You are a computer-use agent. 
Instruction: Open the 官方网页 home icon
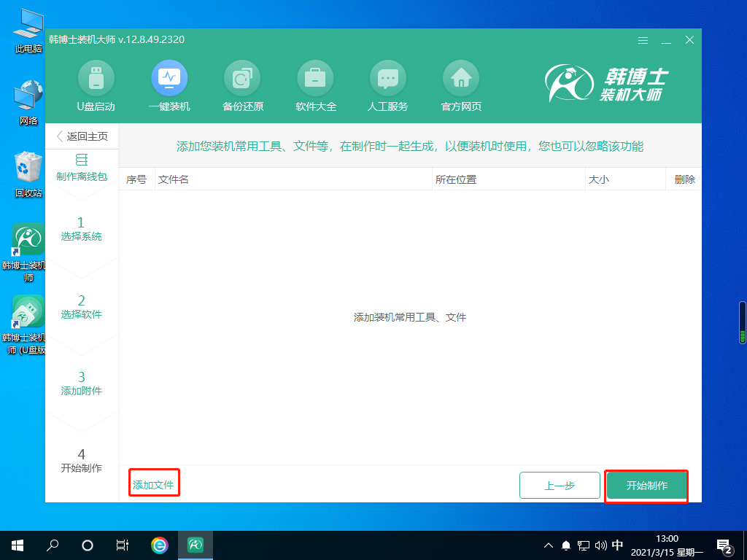[x=461, y=78]
